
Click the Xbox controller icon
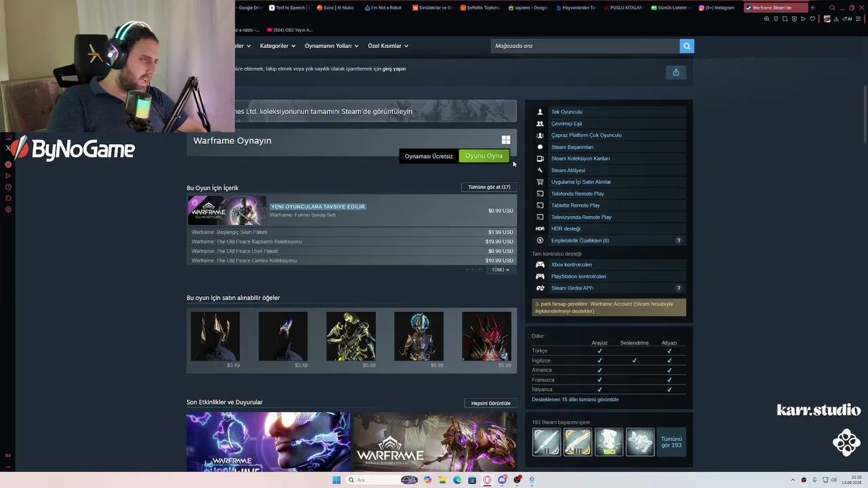tap(540, 264)
